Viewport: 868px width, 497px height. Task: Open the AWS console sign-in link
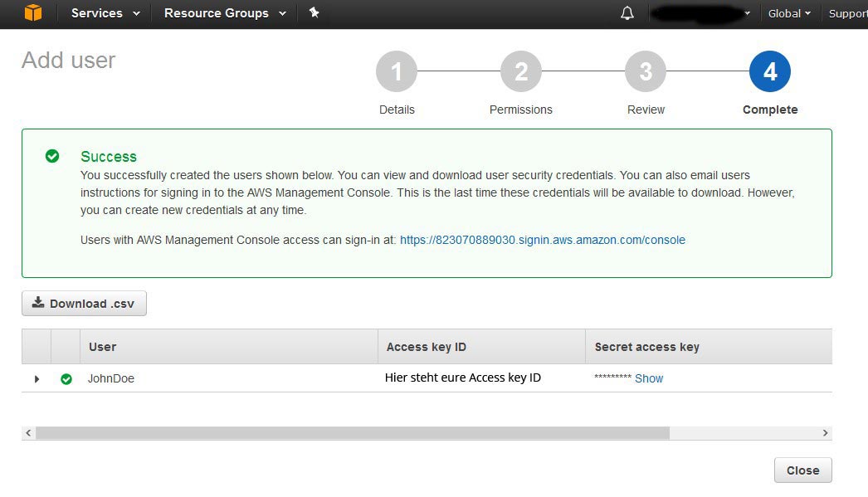coord(543,240)
